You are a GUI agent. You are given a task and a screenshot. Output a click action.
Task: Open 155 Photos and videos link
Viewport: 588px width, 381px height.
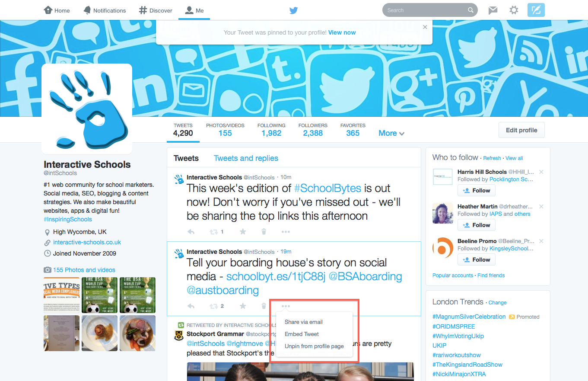click(84, 270)
